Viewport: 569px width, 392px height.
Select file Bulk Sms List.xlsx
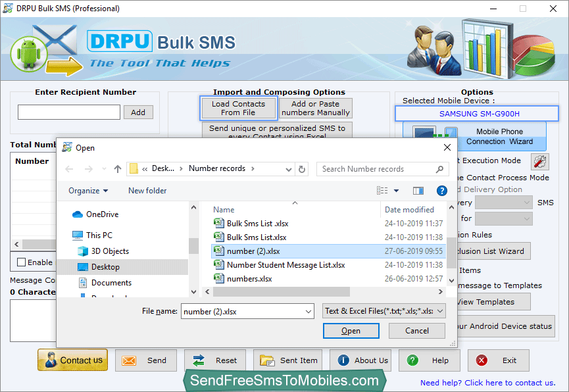(x=328, y=237)
